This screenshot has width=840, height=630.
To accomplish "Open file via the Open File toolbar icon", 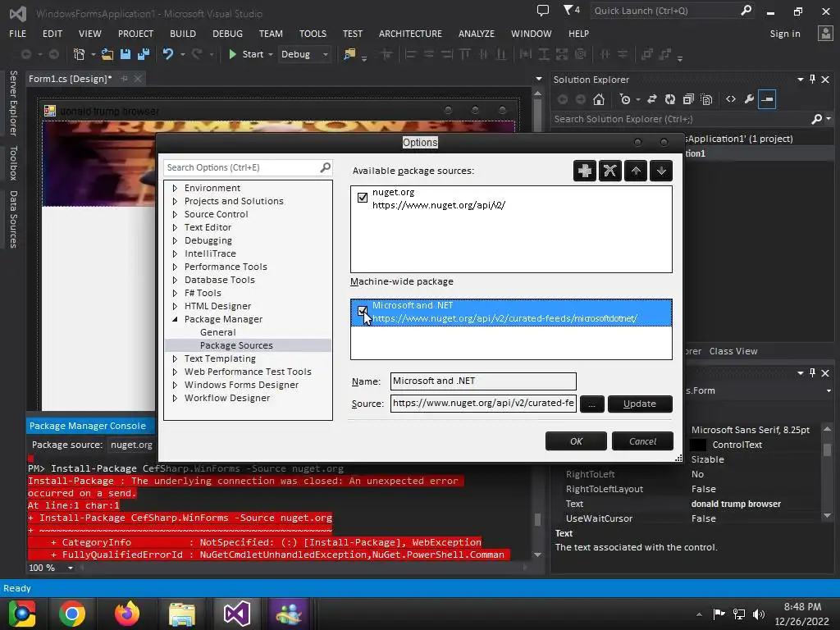I will 107,54.
